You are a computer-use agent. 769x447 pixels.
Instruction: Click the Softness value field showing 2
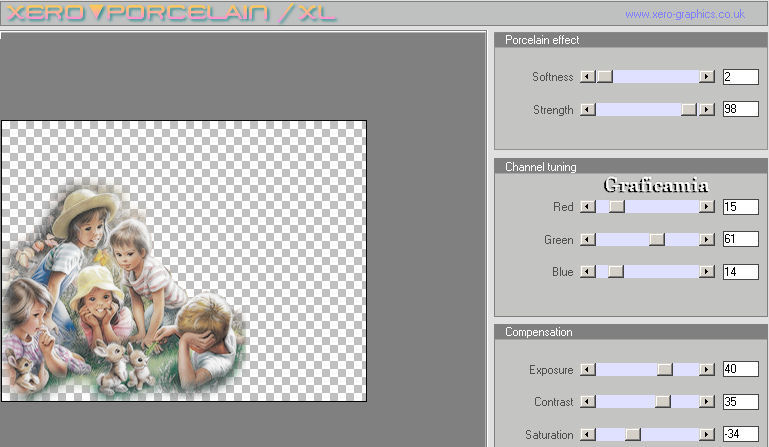coord(741,77)
